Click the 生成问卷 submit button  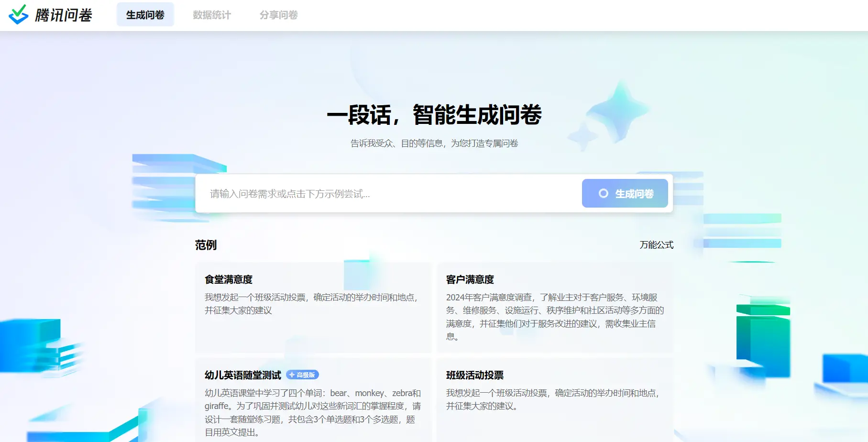625,193
